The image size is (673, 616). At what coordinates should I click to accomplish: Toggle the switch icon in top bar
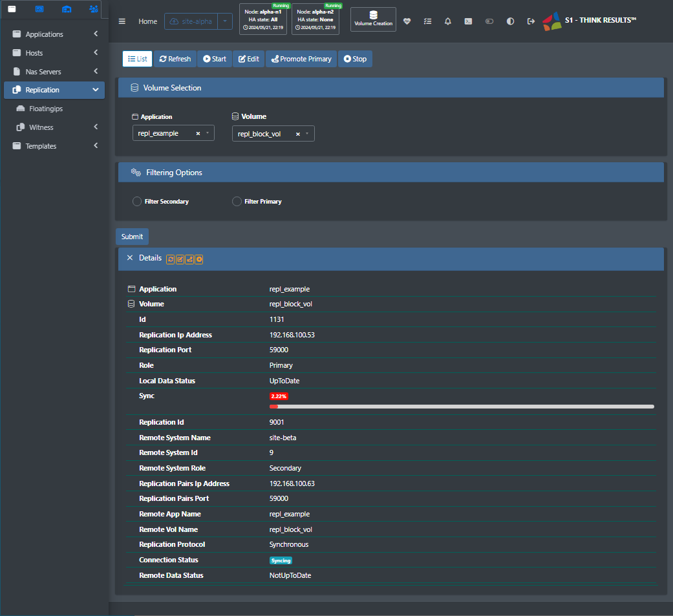[489, 21]
